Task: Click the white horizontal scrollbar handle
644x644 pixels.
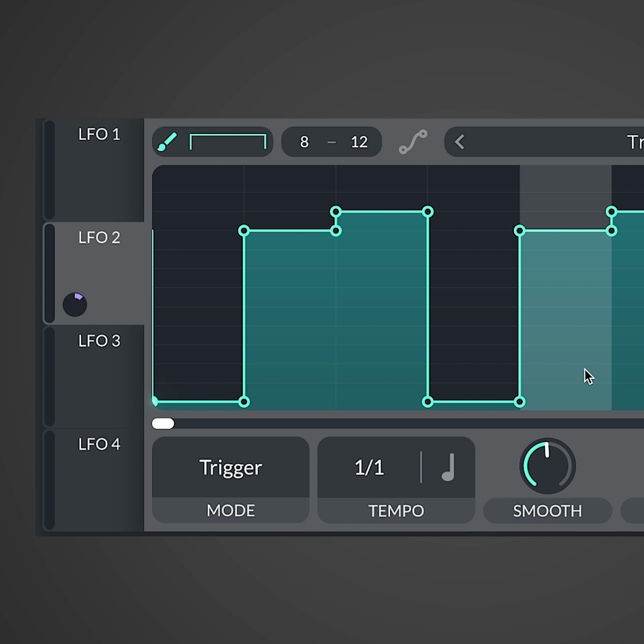Action: 163,423
